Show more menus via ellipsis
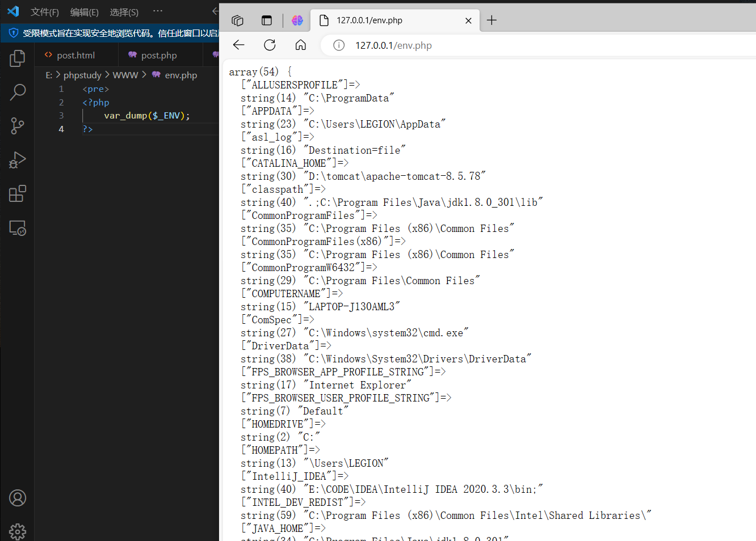The width and height of the screenshot is (756, 541). click(x=158, y=11)
